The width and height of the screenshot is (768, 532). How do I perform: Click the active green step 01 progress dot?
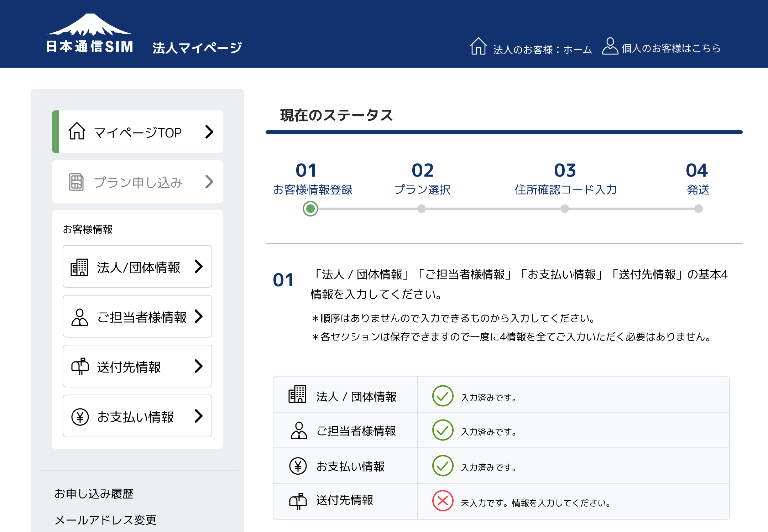(x=310, y=209)
